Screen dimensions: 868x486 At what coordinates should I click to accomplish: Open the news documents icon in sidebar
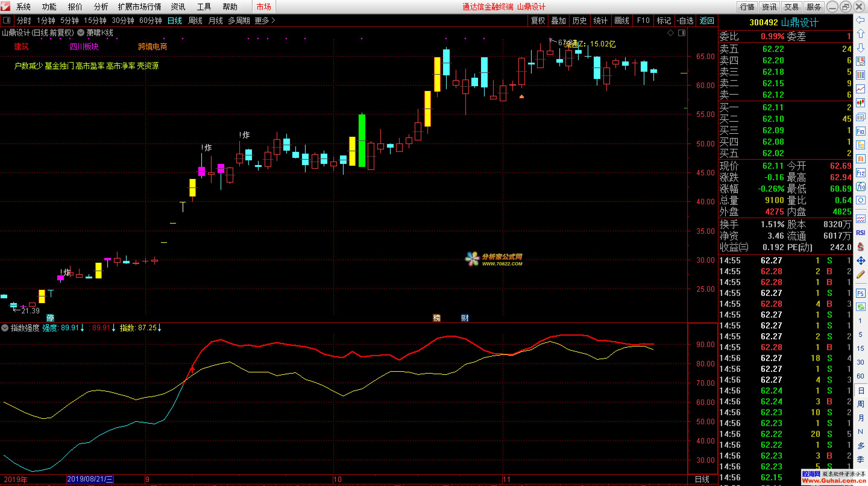(x=860, y=117)
